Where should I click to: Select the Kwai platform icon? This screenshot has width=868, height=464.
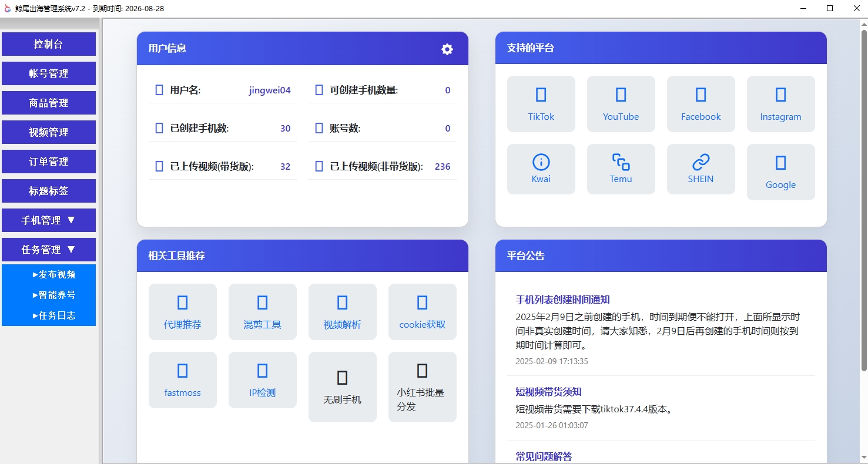[x=541, y=169]
